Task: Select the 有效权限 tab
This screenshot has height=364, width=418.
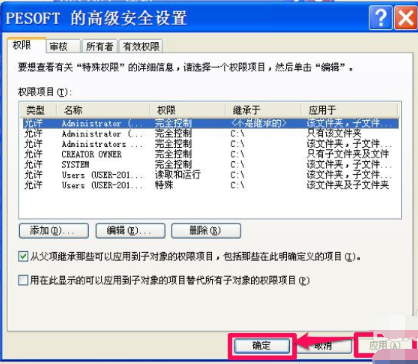Action: [141, 47]
